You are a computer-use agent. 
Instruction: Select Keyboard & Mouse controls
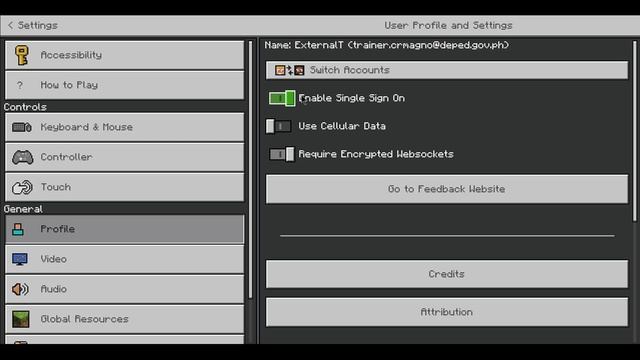124,127
